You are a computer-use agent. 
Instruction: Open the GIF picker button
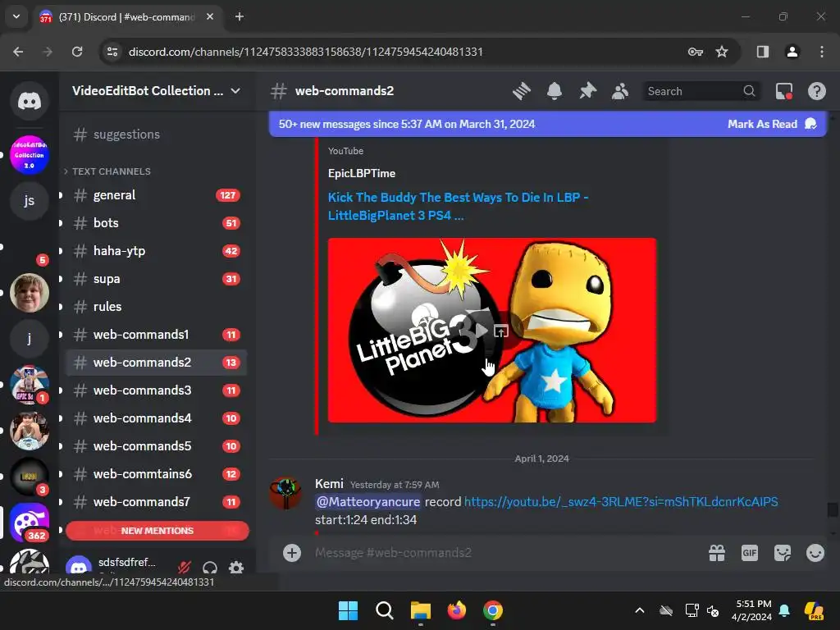click(x=750, y=552)
